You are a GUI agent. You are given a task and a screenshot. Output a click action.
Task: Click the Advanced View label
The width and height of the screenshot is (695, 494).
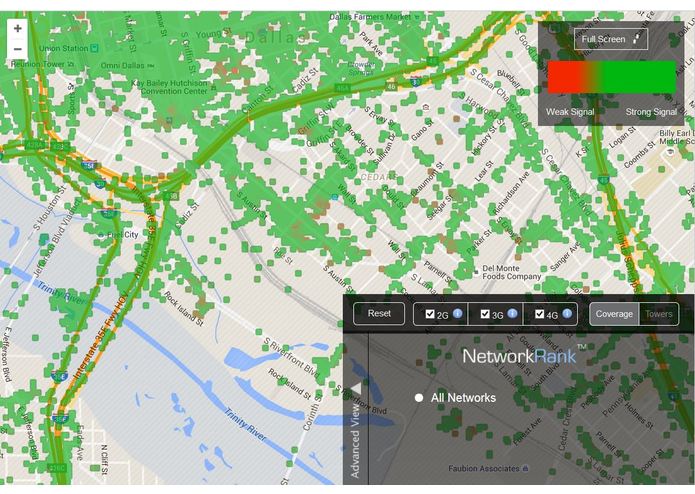[x=355, y=439]
